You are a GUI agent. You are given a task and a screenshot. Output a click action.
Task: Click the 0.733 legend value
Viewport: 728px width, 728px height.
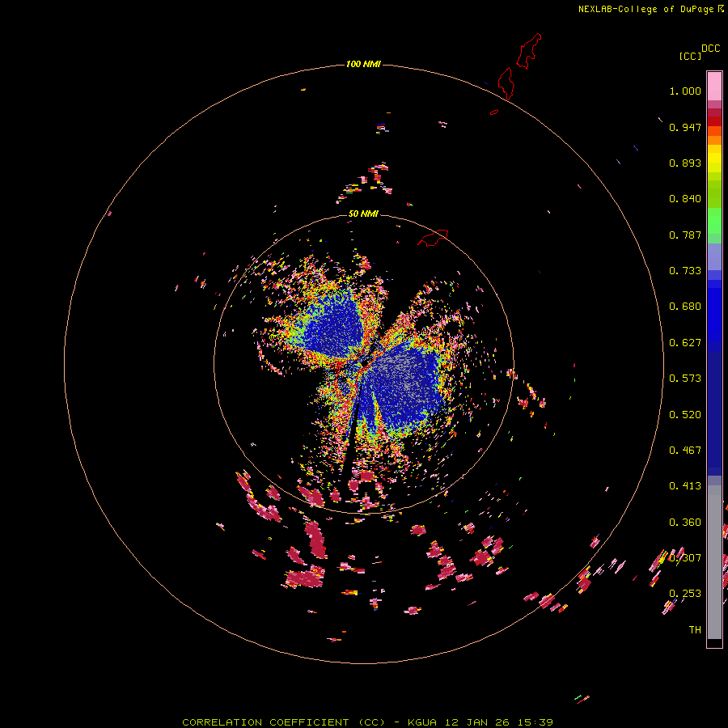pyautogui.click(x=685, y=271)
